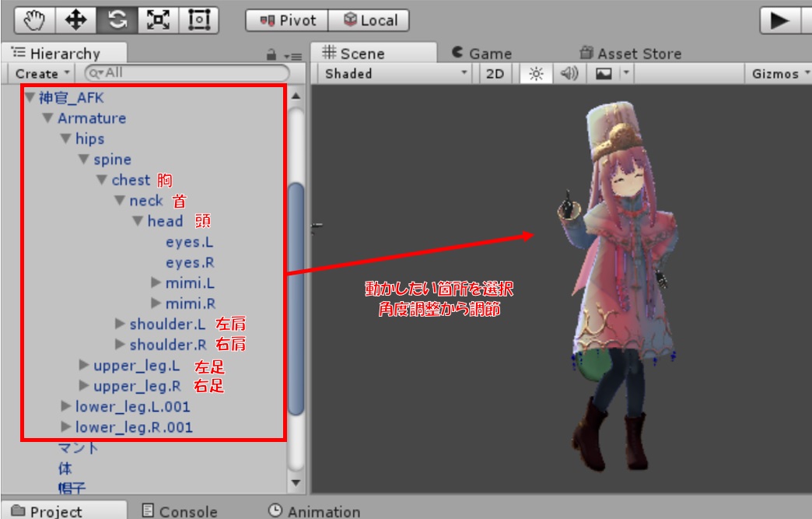The image size is (812, 519).
Task: Toggle 2D view mode
Action: [x=495, y=74]
